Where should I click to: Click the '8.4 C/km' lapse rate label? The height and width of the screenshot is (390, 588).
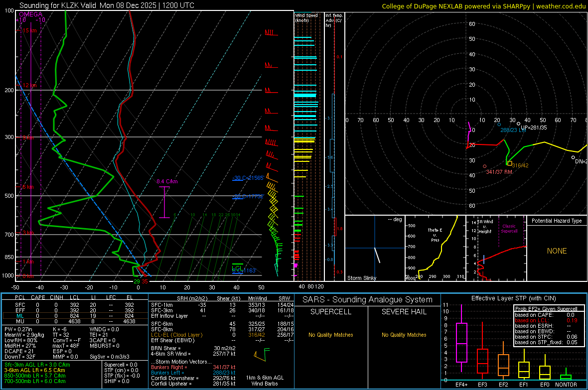click(x=167, y=181)
